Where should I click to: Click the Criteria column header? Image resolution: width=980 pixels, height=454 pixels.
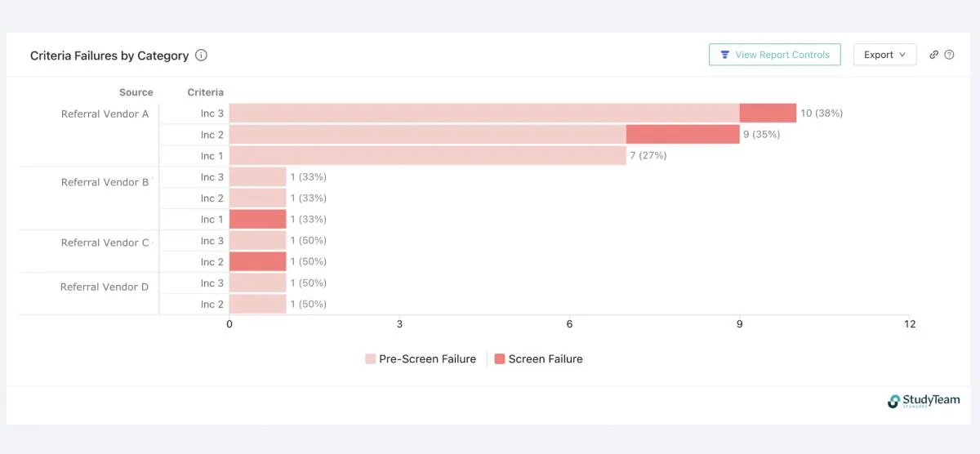click(205, 92)
